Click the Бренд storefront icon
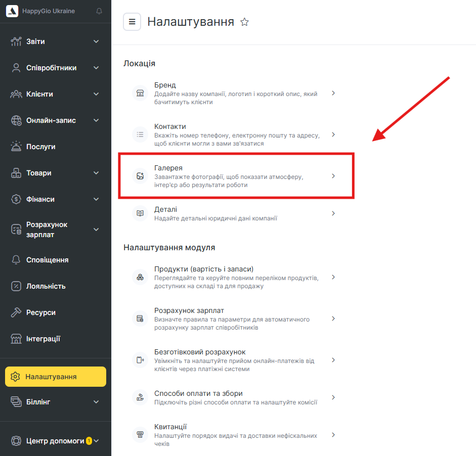This screenshot has width=476, height=456. point(140,94)
